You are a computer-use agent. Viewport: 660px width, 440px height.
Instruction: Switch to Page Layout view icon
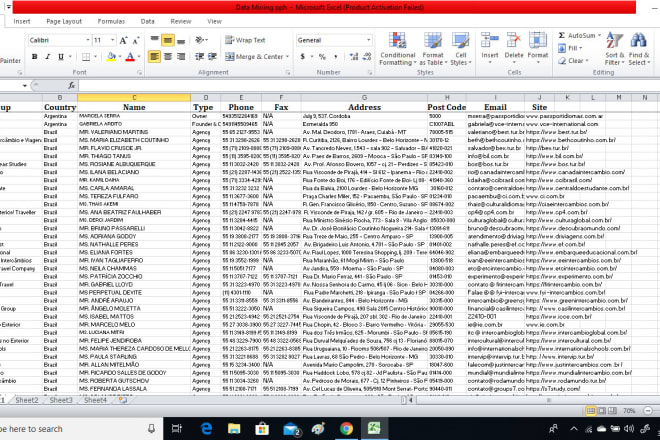coord(601,411)
